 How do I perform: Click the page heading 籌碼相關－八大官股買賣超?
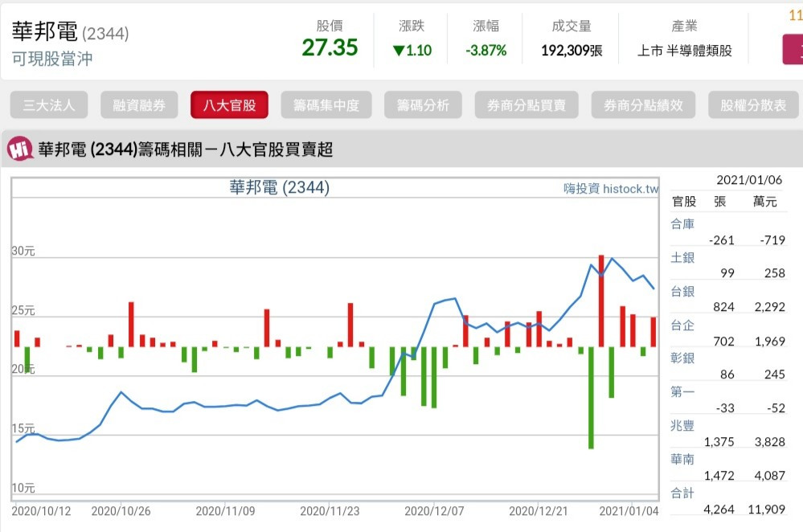pos(236,149)
